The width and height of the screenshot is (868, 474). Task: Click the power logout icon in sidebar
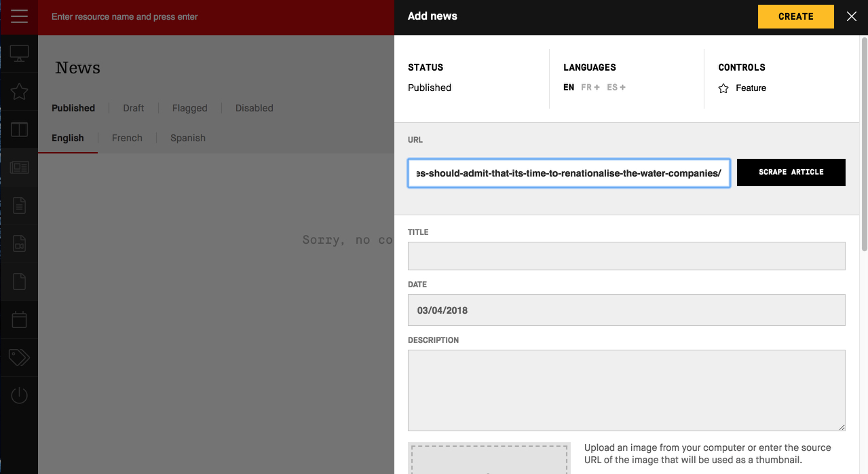19,395
